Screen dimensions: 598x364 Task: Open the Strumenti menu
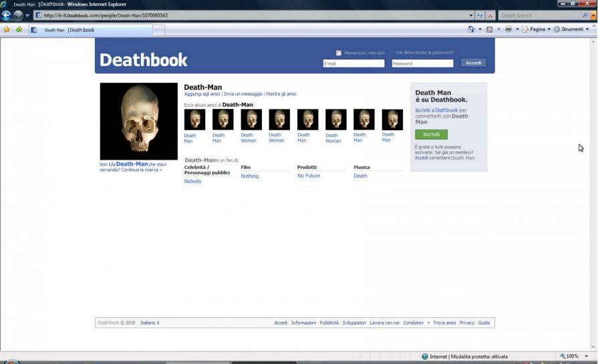(x=571, y=29)
